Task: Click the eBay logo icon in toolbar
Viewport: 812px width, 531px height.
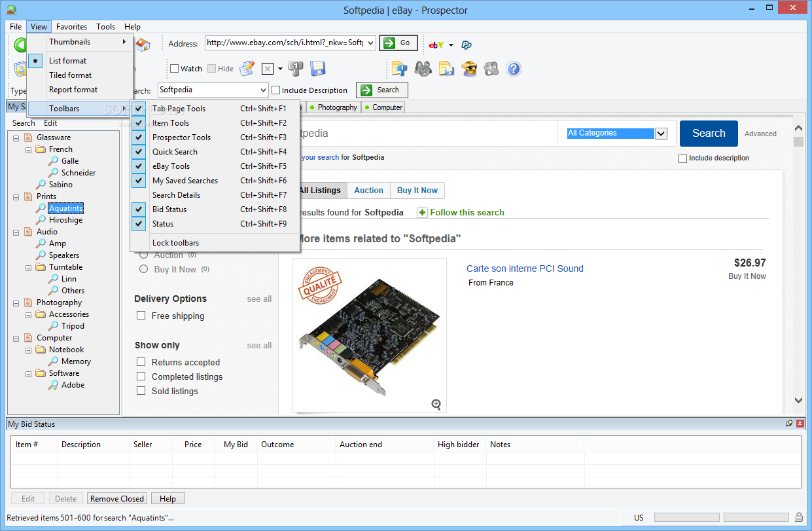Action: pos(436,45)
